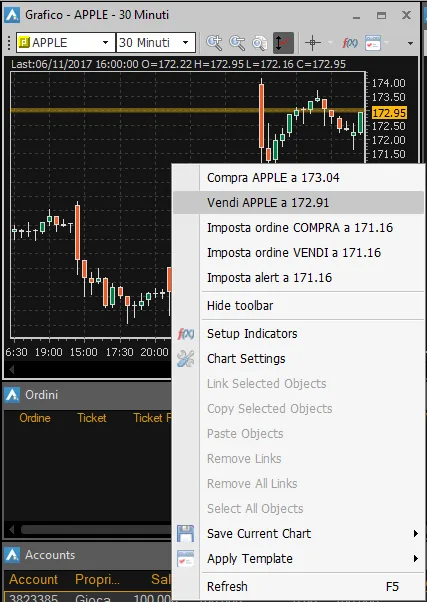Open the 30 Minuti timeframe dropdown

click(x=156, y=43)
